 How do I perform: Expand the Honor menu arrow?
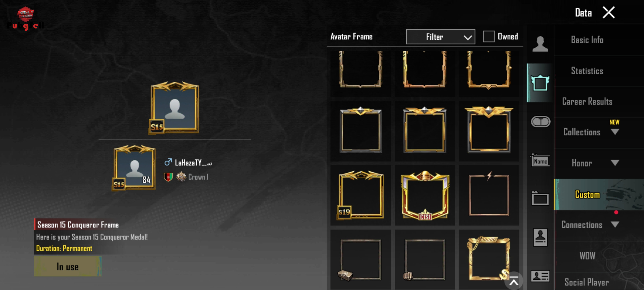[615, 163]
